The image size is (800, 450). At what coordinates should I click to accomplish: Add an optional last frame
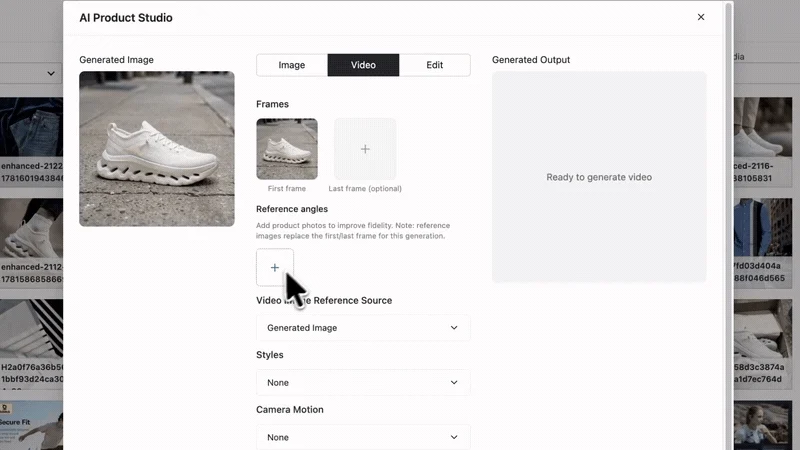(x=365, y=149)
